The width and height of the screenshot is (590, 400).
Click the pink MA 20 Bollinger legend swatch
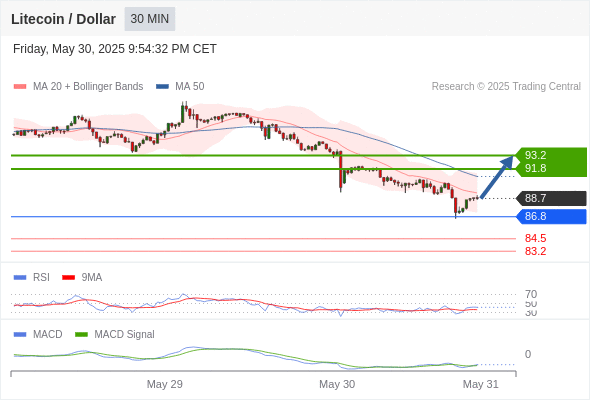point(20,87)
